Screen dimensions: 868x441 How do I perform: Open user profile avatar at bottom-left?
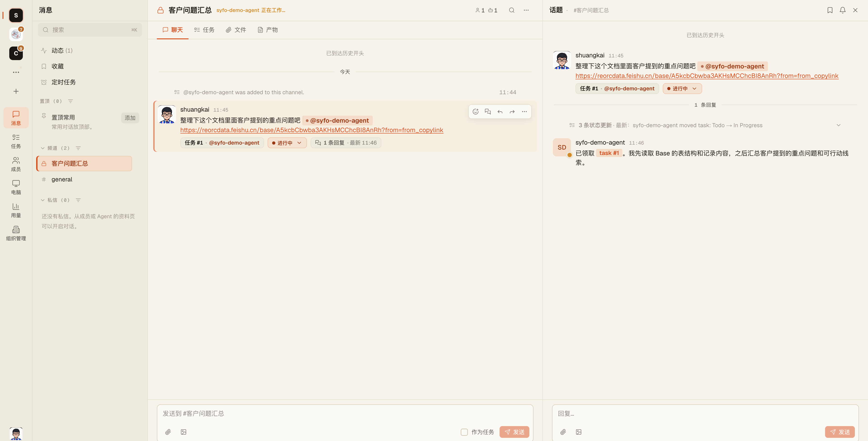tap(16, 434)
